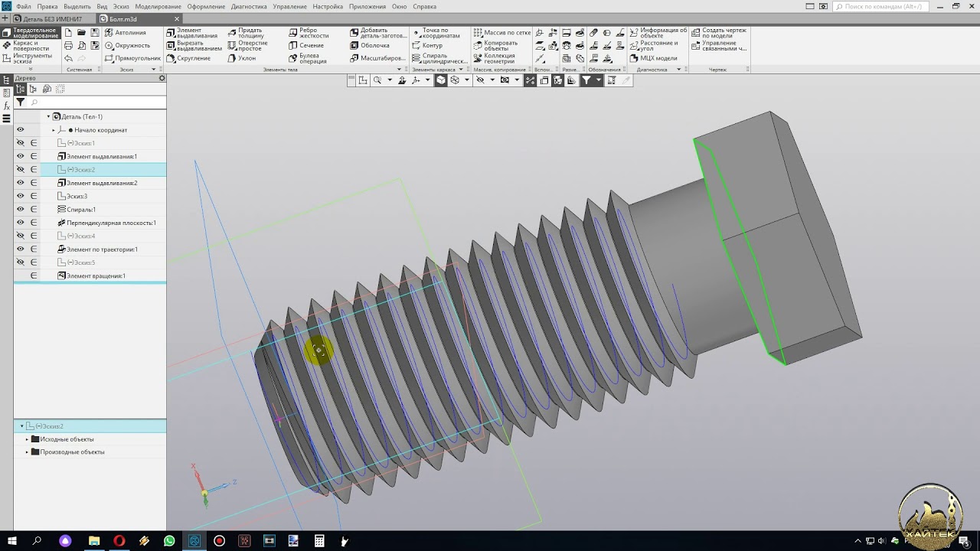Click Создать чертеж по модели
980x551 pixels.
pyautogui.click(x=719, y=33)
